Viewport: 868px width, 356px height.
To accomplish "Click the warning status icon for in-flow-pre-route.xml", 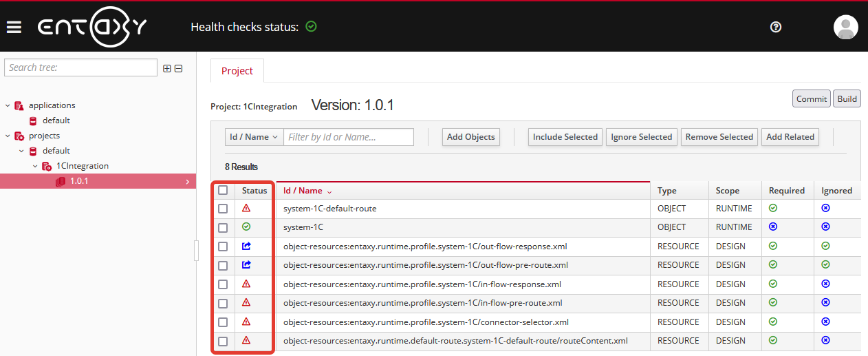I will tap(246, 302).
